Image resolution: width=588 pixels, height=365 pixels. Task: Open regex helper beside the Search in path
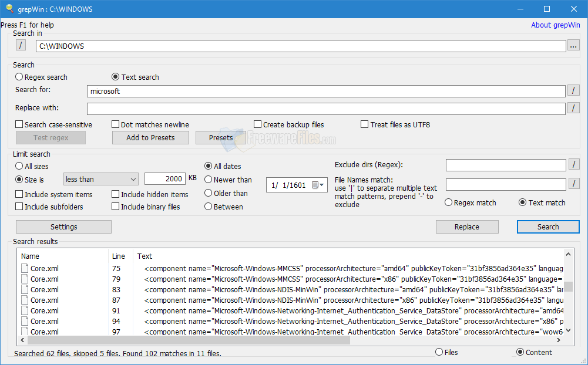pyautogui.click(x=21, y=45)
